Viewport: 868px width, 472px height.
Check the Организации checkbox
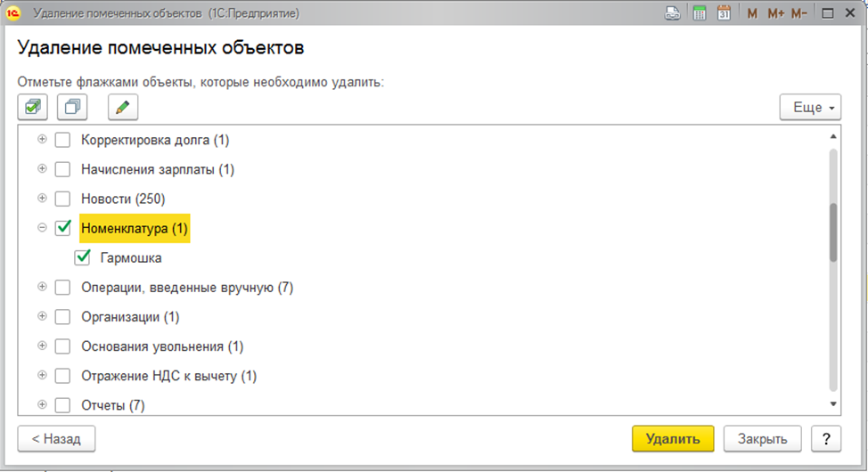[x=63, y=316]
